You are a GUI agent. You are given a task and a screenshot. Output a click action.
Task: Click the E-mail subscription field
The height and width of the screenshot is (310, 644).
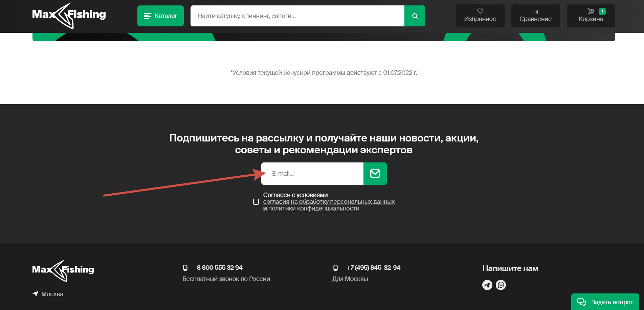coord(312,174)
